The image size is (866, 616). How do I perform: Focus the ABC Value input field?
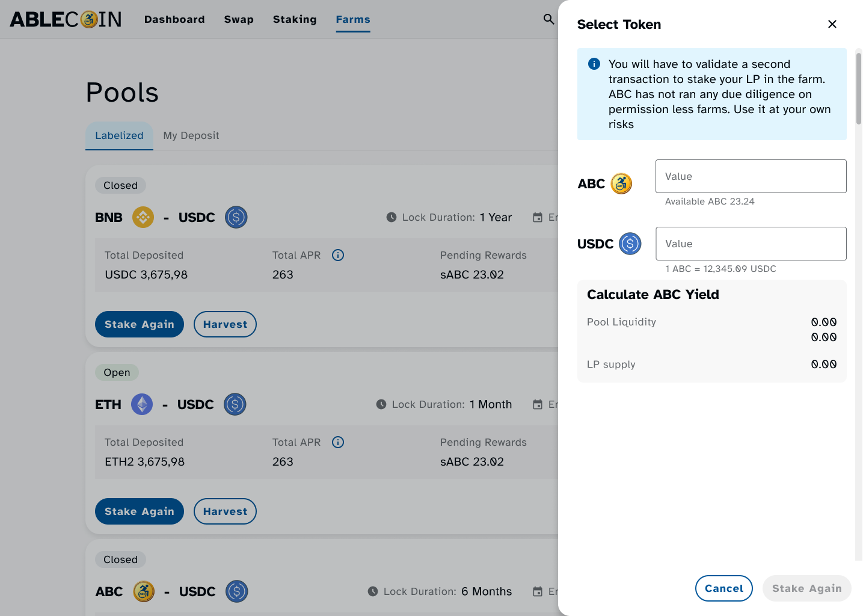(x=751, y=176)
